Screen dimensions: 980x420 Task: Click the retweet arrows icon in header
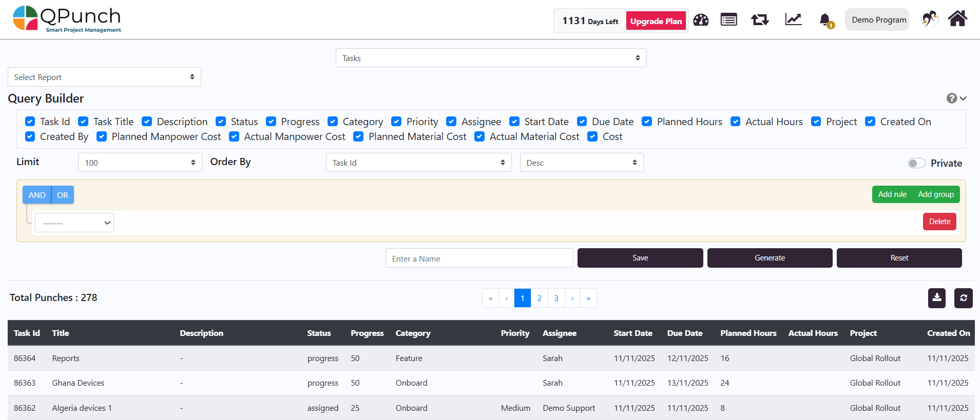coord(760,20)
